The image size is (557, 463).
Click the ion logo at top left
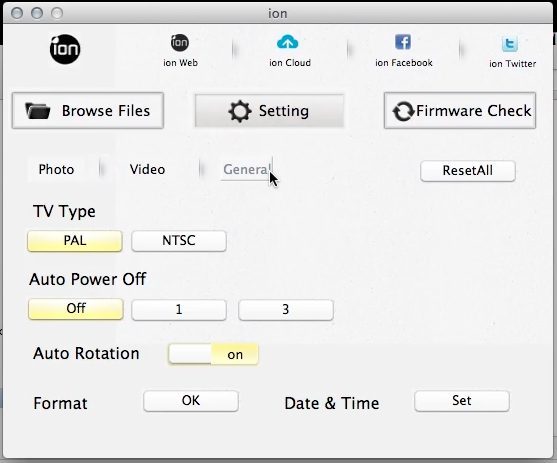(65, 49)
